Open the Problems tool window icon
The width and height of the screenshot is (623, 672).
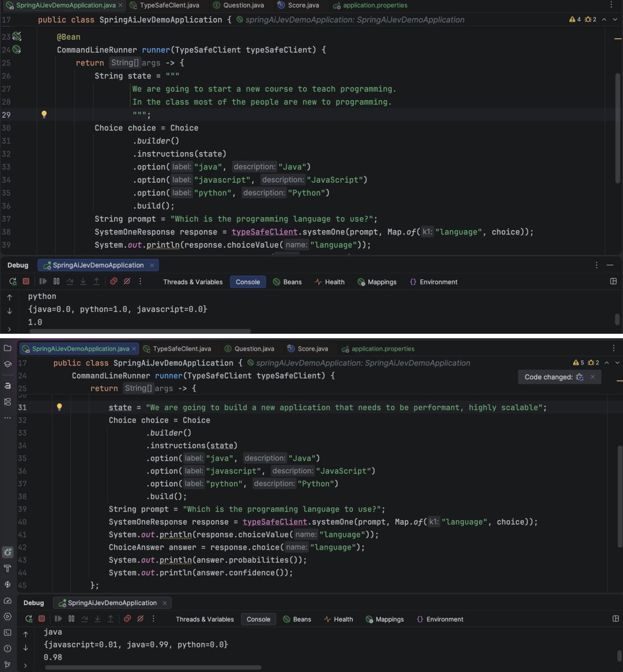coord(7,648)
